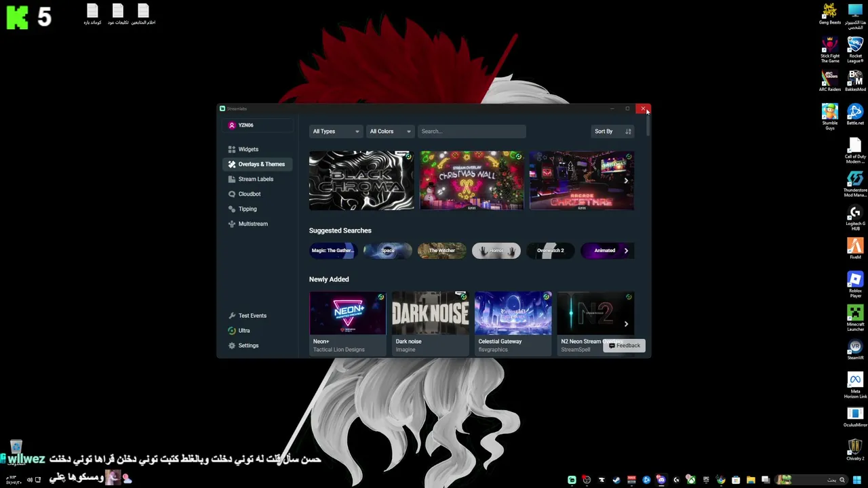
Task: Open the ARC Raiders desktop shortcut
Action: 830,81
